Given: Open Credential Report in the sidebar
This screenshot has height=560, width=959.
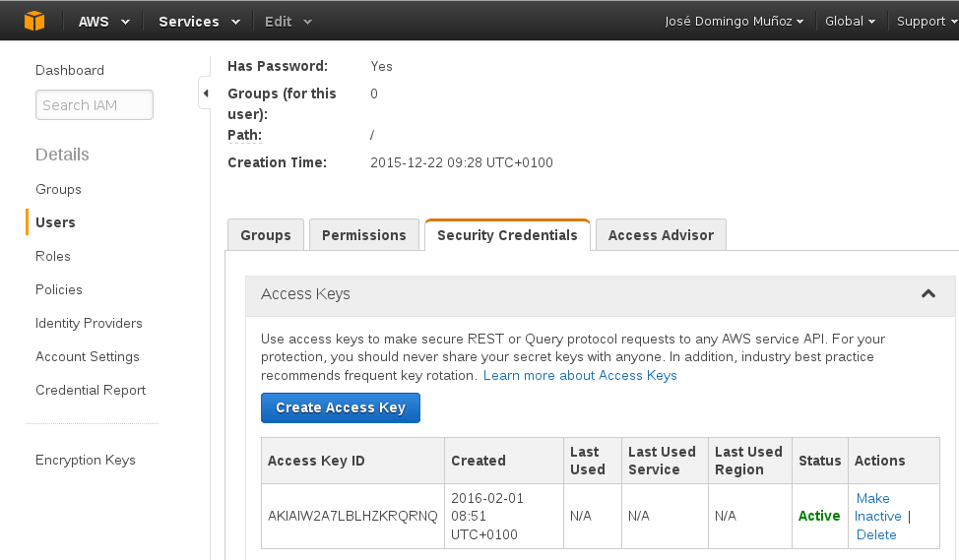Looking at the screenshot, I should pos(91,390).
